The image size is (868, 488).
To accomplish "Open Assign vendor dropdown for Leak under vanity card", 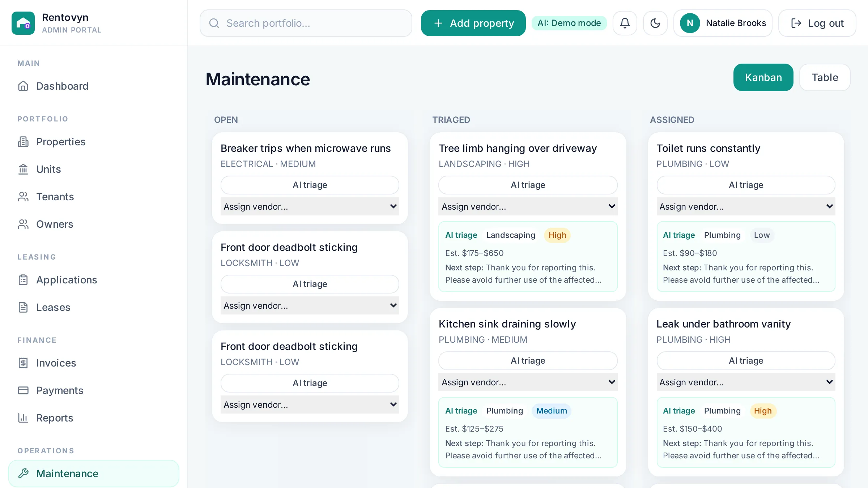I will 746,382.
